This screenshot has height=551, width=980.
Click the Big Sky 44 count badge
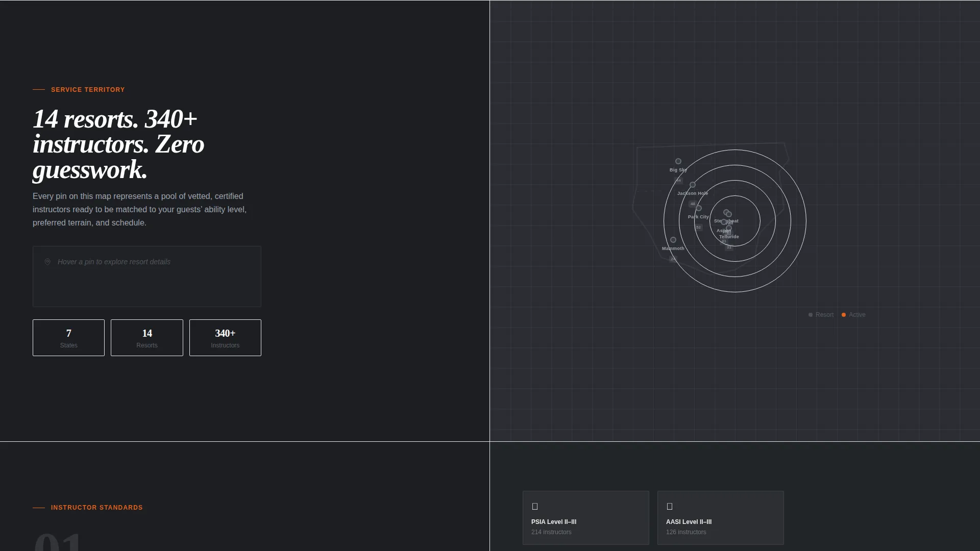click(678, 181)
